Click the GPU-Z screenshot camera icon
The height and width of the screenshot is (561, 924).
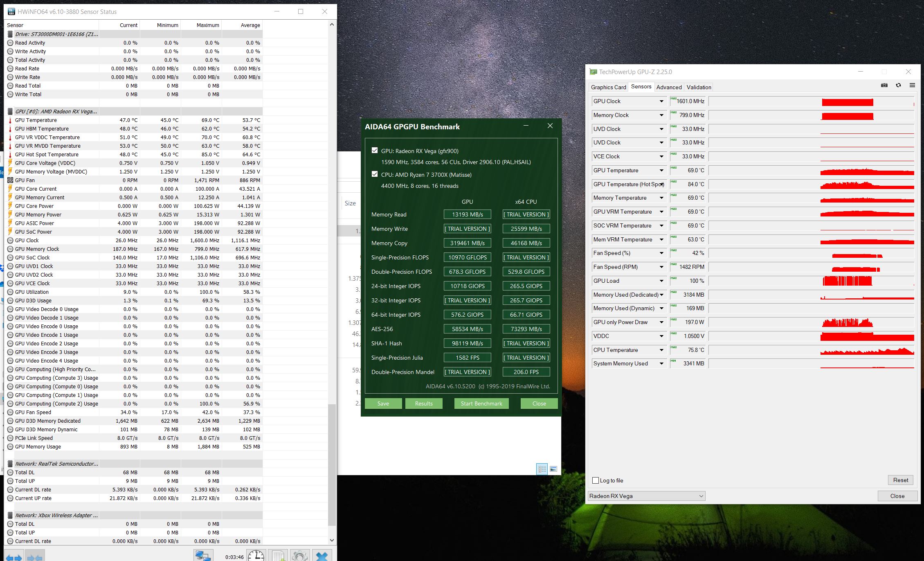point(884,86)
